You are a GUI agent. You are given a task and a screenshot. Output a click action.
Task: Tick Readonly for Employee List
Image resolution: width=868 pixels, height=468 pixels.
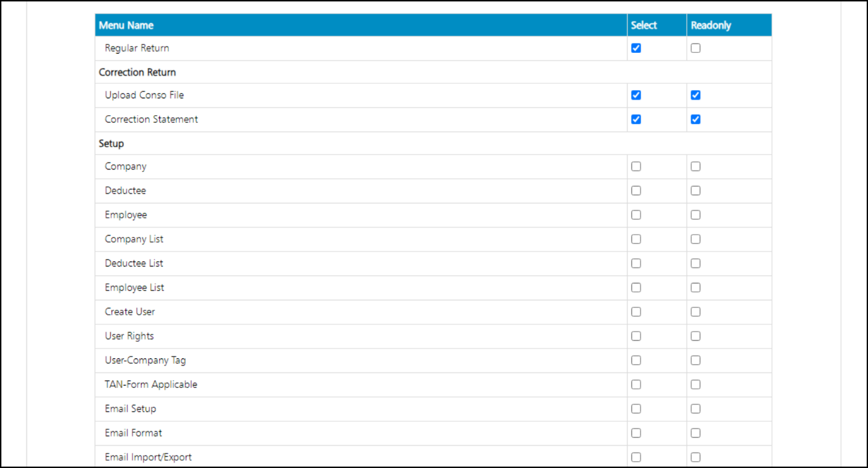(x=696, y=287)
